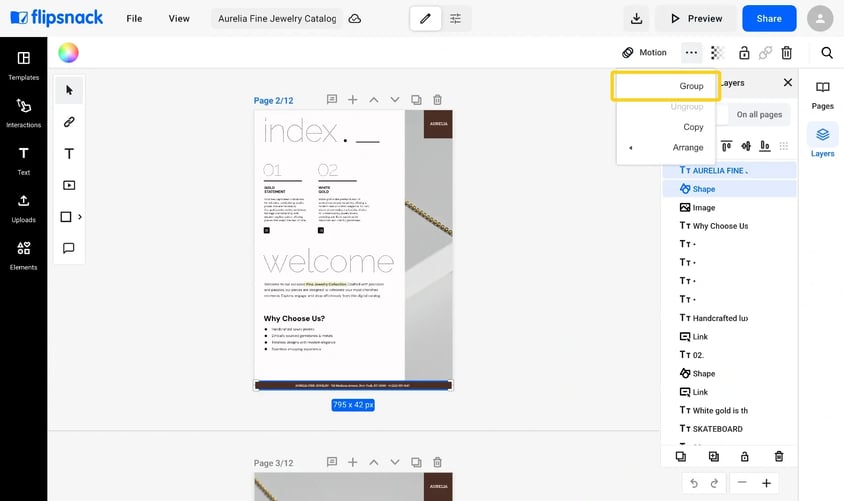844x501 pixels.
Task: Switch to pencil edit mode
Action: pos(425,18)
